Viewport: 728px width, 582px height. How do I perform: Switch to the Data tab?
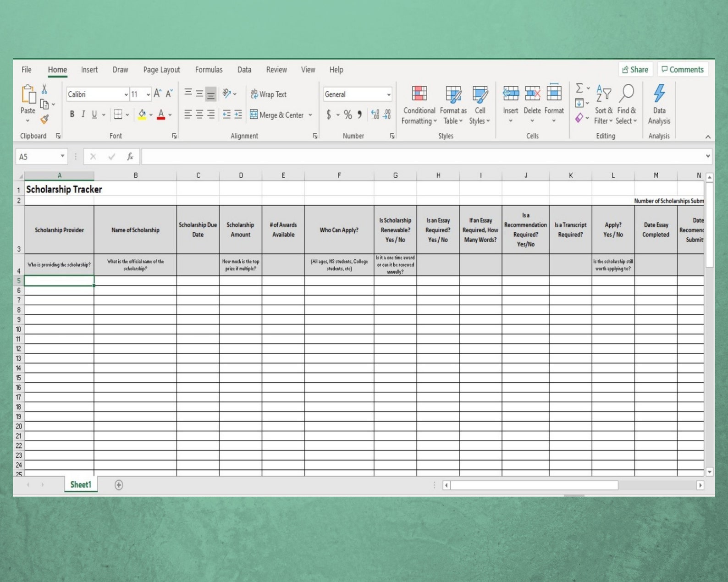[x=244, y=70]
